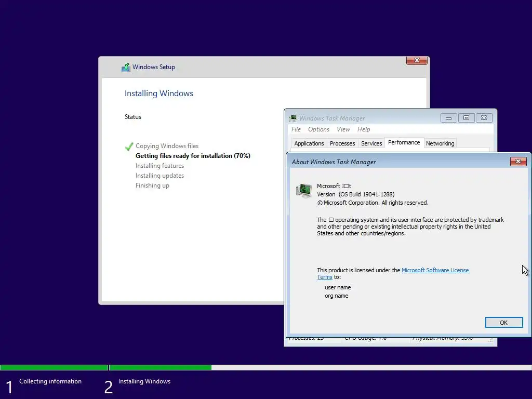Close the About Windows Task Manager dialog

coord(518,162)
